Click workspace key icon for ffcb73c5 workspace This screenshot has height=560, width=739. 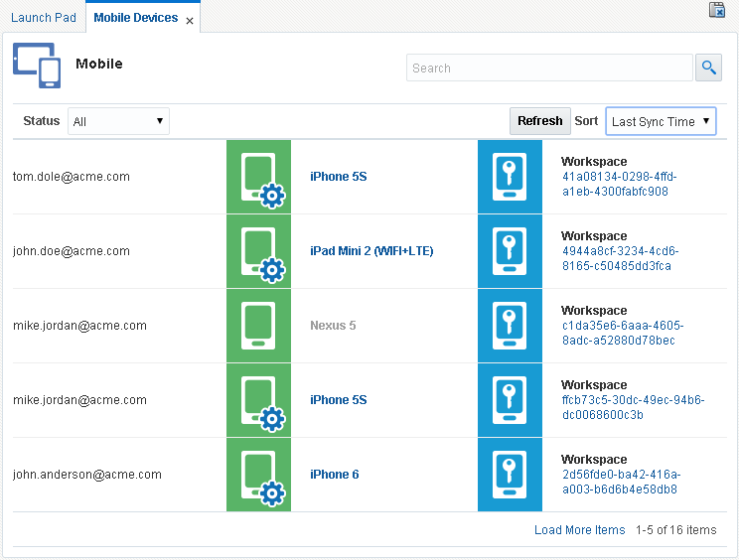(x=510, y=400)
